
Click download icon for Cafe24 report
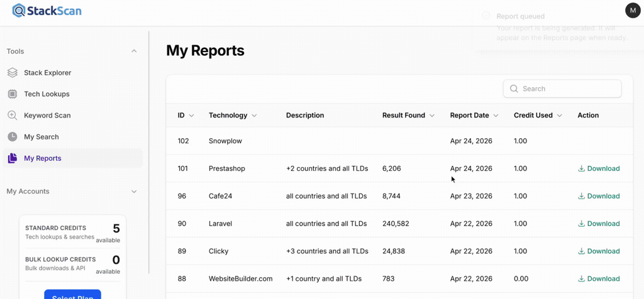coord(582,196)
